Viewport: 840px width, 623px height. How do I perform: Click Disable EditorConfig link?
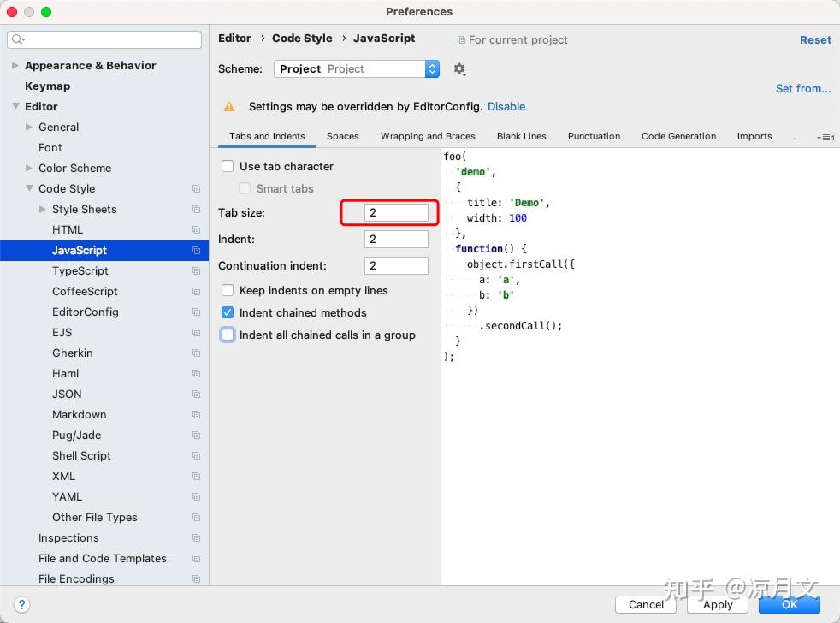[x=506, y=107]
